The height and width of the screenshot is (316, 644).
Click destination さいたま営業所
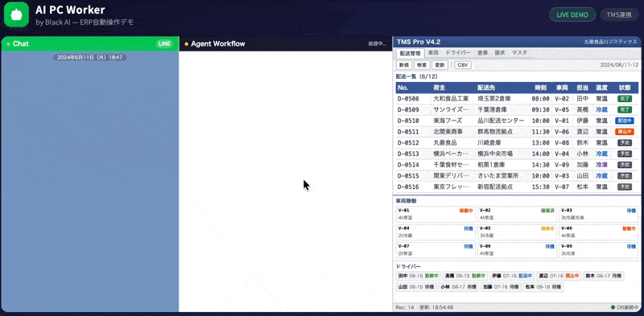(x=497, y=176)
